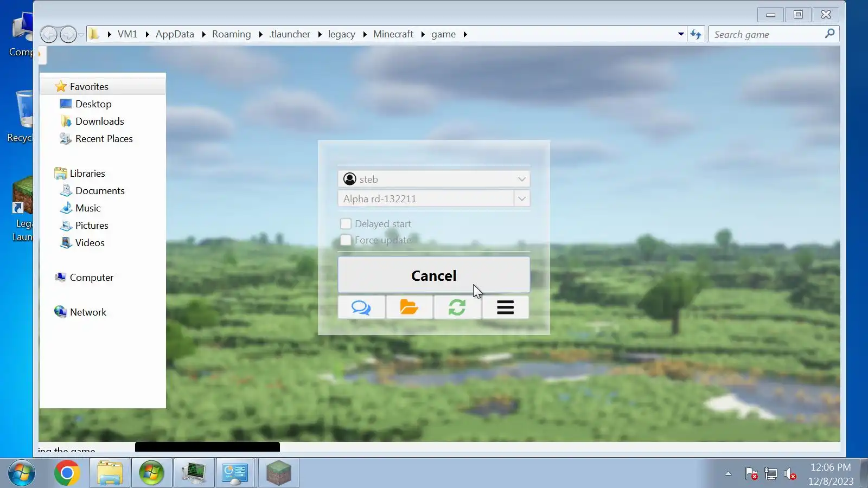Open the address bar history dropdown arrow
Image resolution: width=868 pixels, height=488 pixels.
[x=681, y=34]
